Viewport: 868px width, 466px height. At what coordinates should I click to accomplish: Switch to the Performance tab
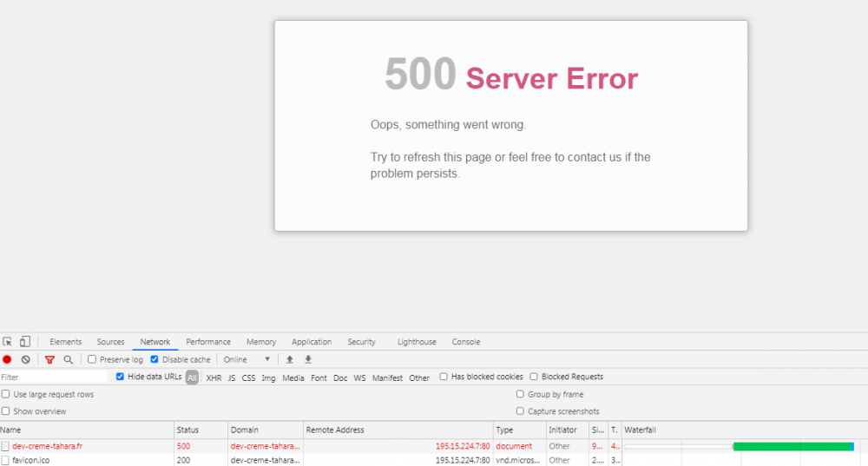pos(208,342)
